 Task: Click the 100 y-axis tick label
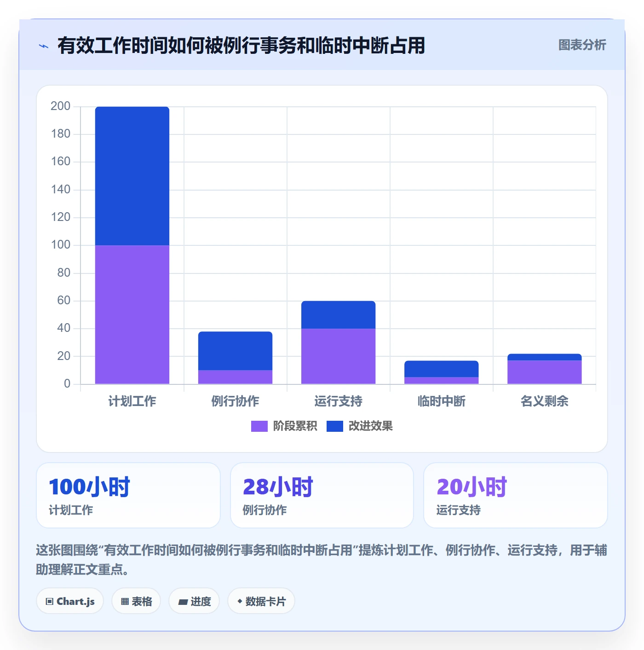click(61, 245)
